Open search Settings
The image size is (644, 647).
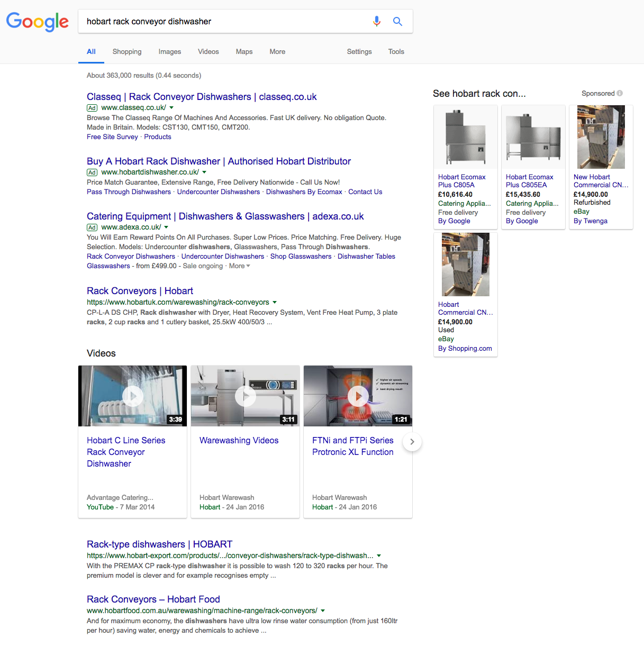coord(359,52)
